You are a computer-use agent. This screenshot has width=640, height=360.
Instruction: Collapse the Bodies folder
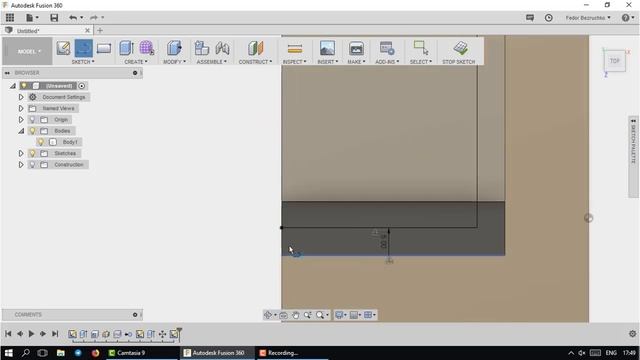point(21,131)
